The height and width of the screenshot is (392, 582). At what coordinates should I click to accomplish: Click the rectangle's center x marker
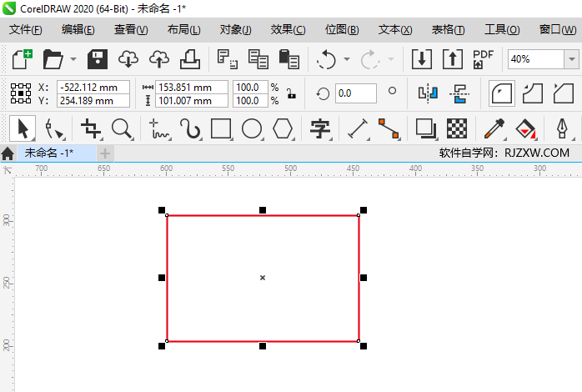coord(263,278)
